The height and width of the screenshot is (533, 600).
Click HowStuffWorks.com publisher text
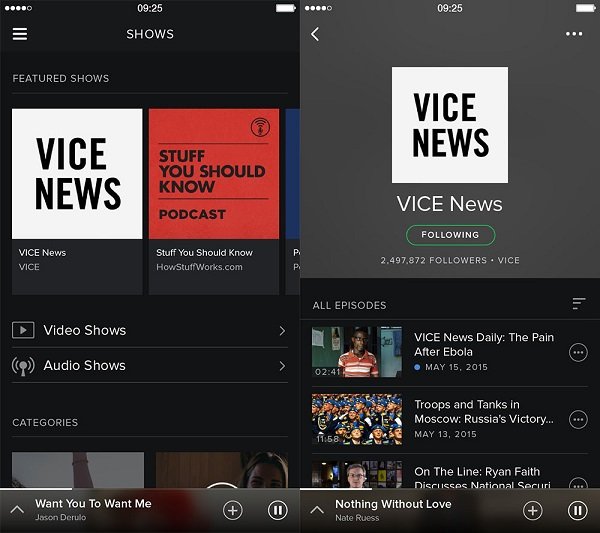(x=199, y=267)
